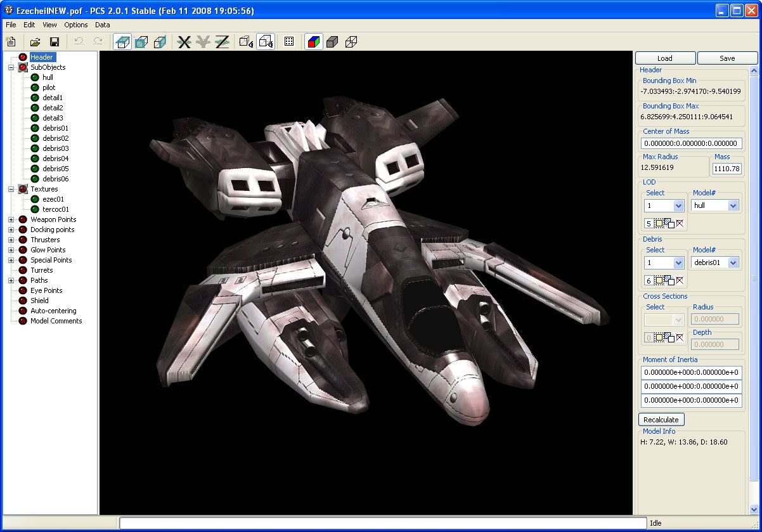Click the Save button in right panel
Viewport: 762px width, 532px height.
coord(727,58)
